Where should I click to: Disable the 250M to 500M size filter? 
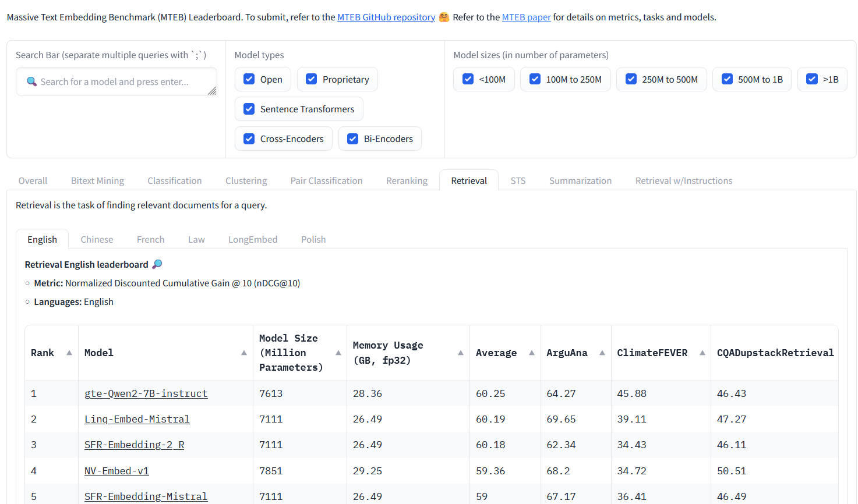631,79
